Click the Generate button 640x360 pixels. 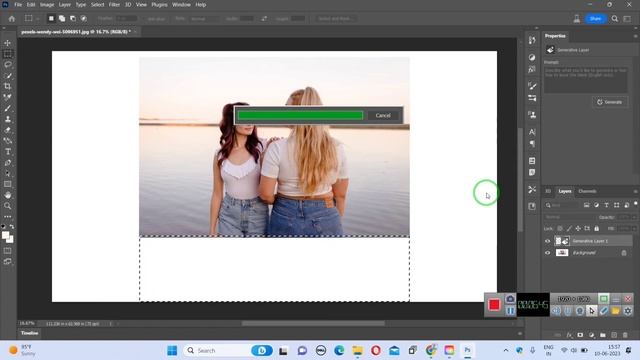(x=610, y=102)
